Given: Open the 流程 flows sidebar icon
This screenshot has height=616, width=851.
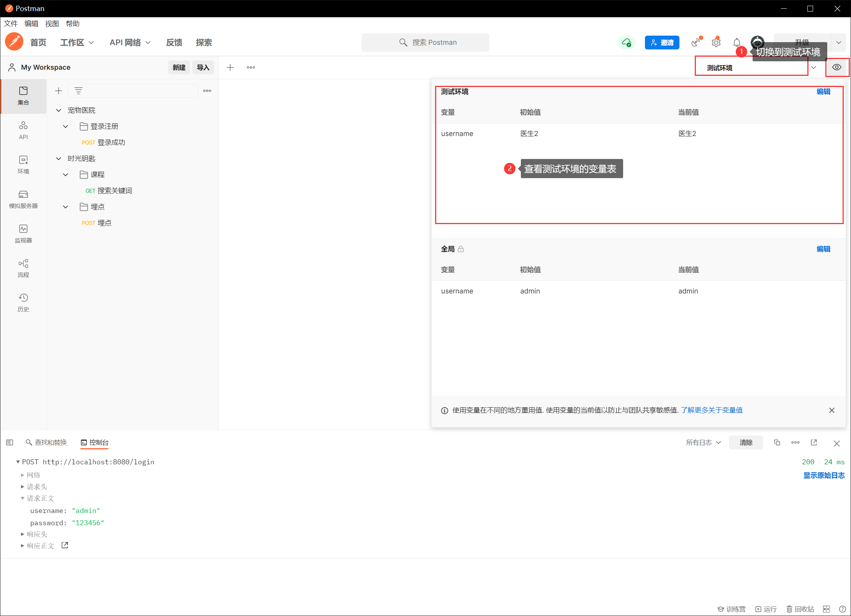Looking at the screenshot, I should [x=23, y=268].
